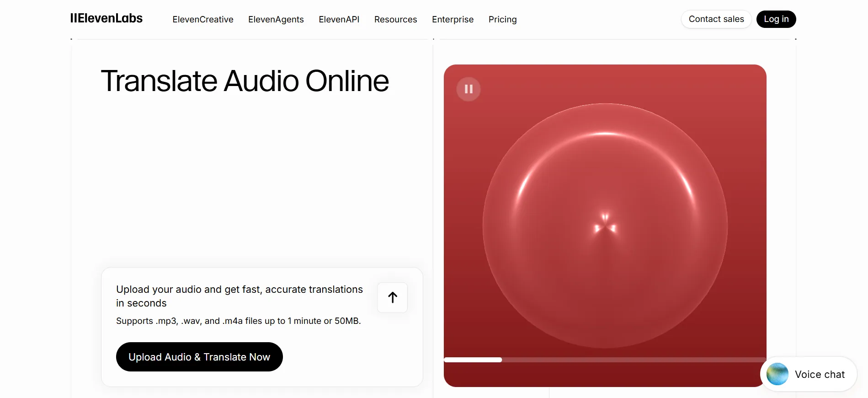Open the ElevenAgents menu

click(276, 19)
